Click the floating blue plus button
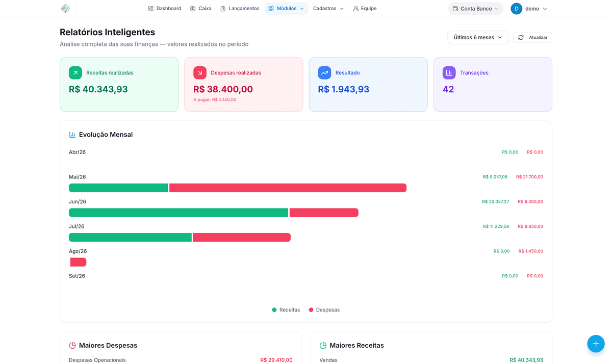 pos(596,344)
